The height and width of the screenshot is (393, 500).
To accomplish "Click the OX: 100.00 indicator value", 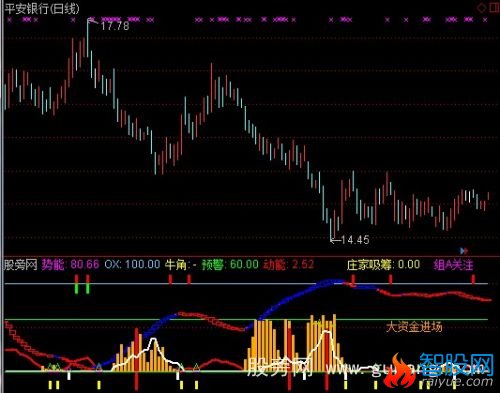I will [x=132, y=265].
